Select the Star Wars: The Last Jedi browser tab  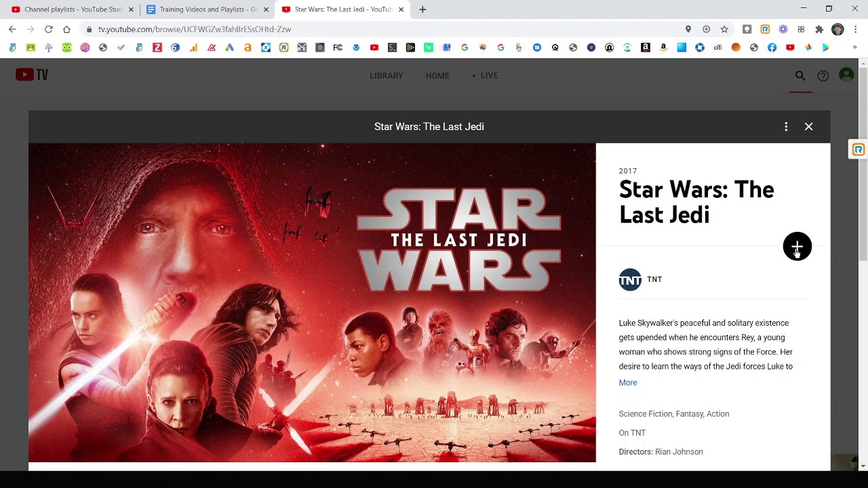click(x=343, y=9)
